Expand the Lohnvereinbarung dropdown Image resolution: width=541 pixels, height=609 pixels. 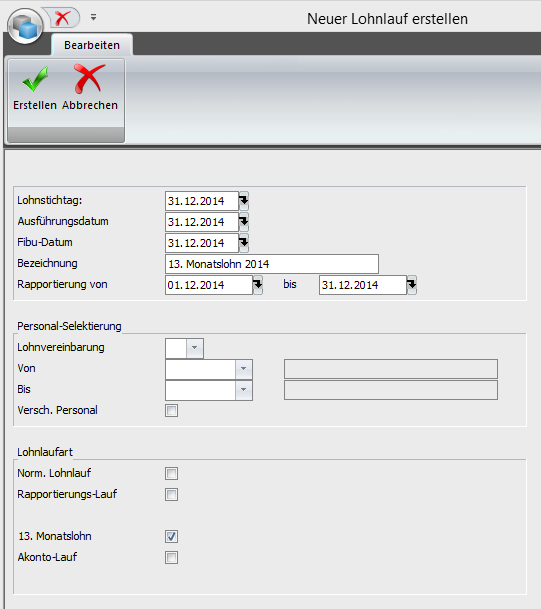pos(195,348)
